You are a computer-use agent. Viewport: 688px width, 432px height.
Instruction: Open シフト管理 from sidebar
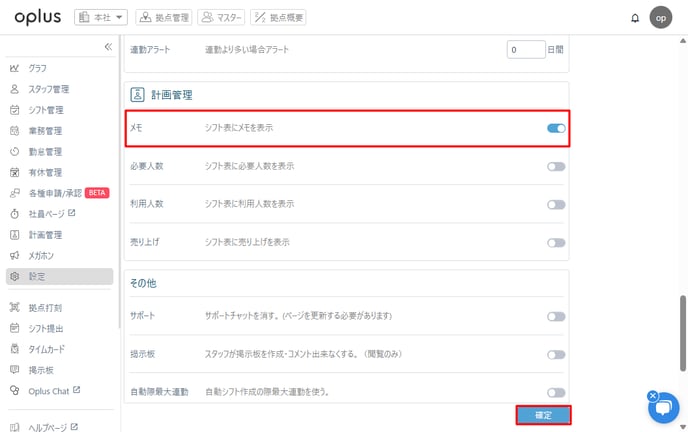pyautogui.click(x=45, y=110)
